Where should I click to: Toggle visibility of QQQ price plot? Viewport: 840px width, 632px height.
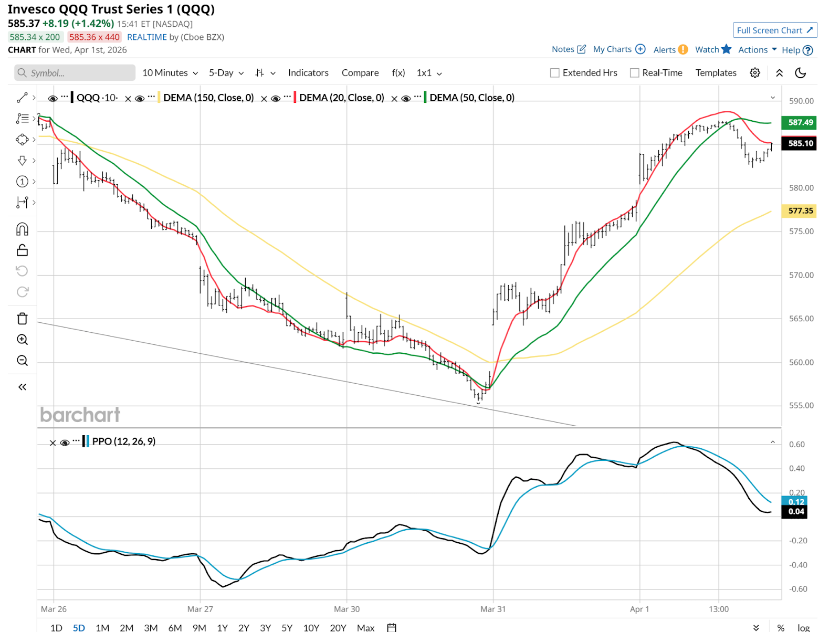tap(52, 98)
